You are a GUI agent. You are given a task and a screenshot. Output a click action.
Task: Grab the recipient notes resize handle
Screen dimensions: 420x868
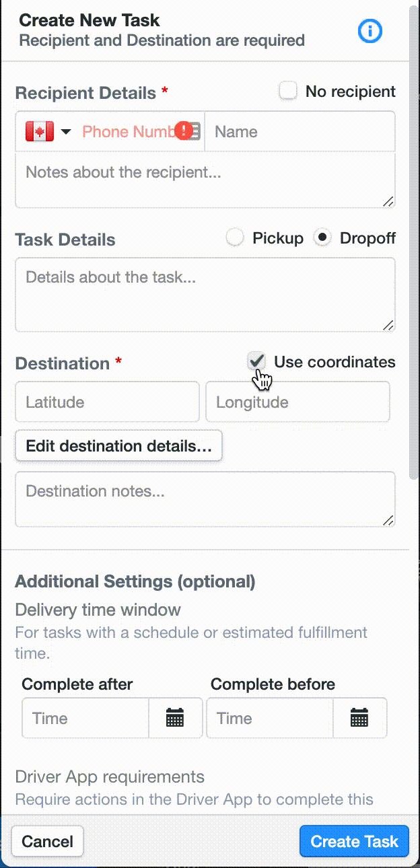[388, 201]
